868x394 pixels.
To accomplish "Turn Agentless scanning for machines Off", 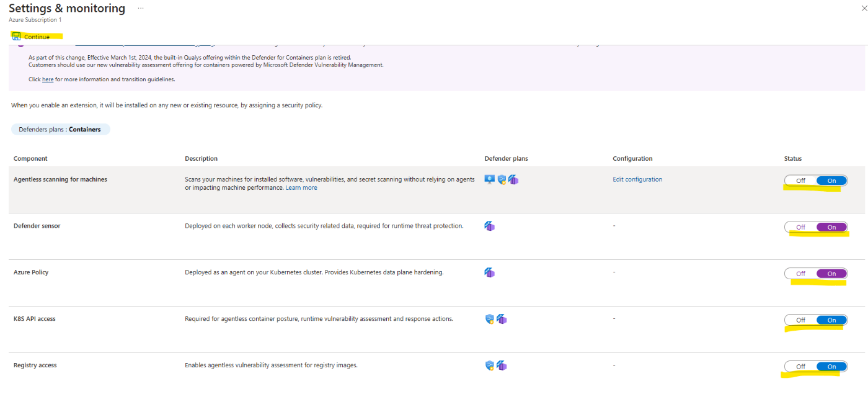I will [800, 181].
